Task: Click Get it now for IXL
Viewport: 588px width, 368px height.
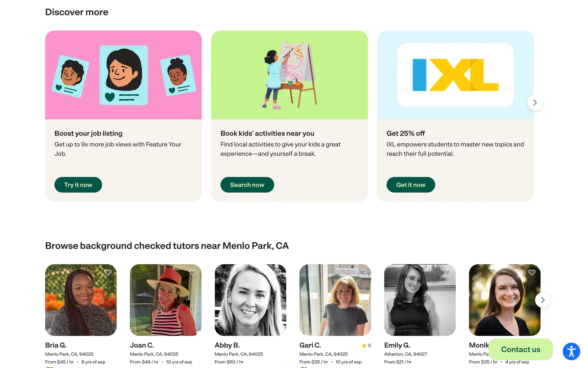Action: point(410,185)
